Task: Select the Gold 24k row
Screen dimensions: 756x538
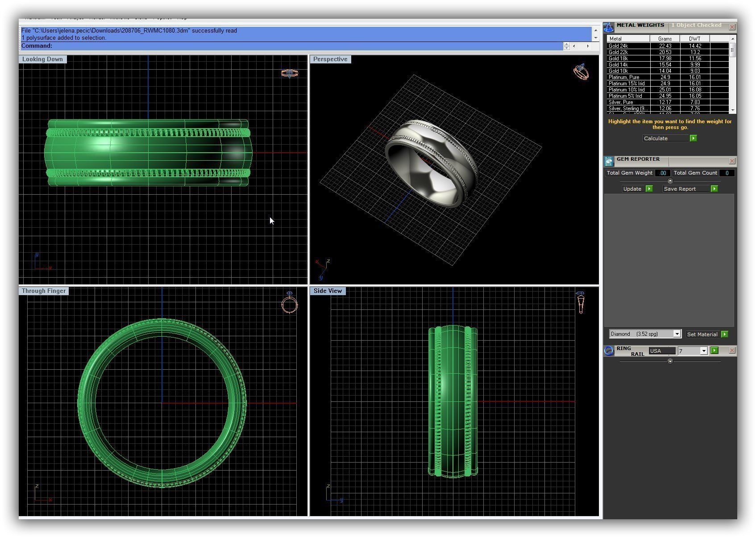Action: pyautogui.click(x=668, y=46)
